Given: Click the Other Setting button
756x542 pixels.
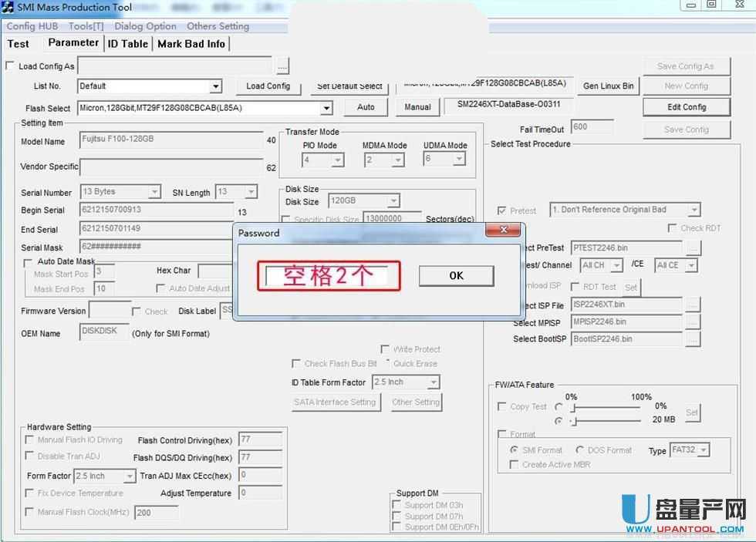Looking at the screenshot, I should click(416, 402).
